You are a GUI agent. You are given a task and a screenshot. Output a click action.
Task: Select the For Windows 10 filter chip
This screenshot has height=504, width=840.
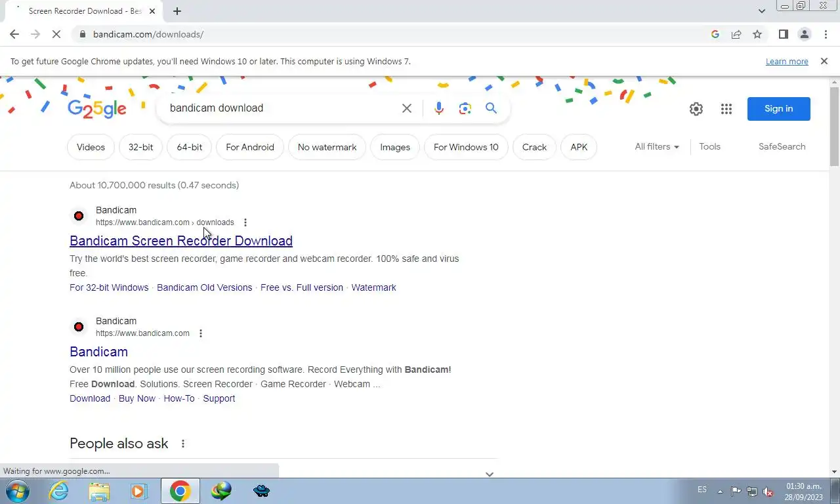coord(466,147)
